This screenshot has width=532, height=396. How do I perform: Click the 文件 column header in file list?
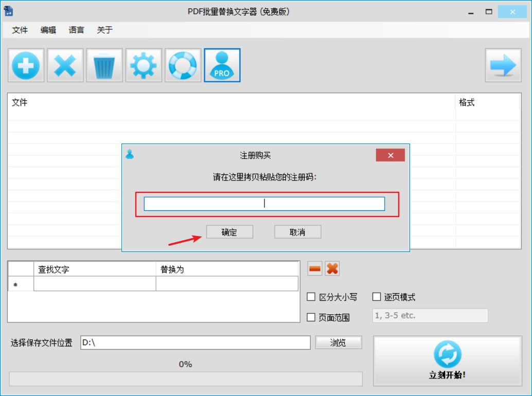pos(231,102)
